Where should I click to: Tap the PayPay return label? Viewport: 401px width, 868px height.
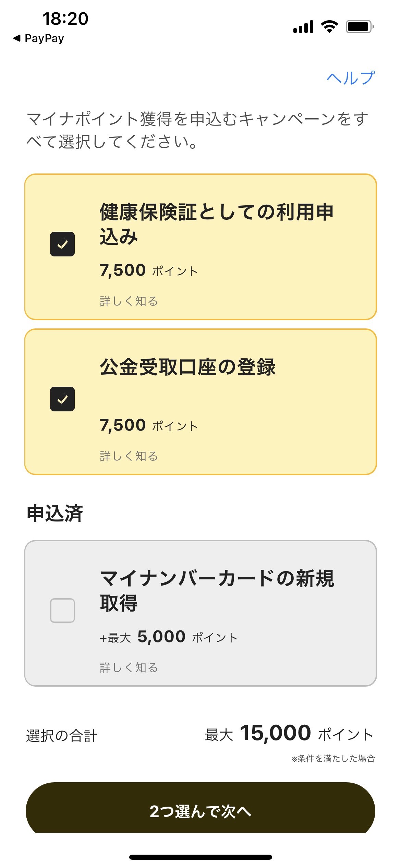tap(44, 38)
